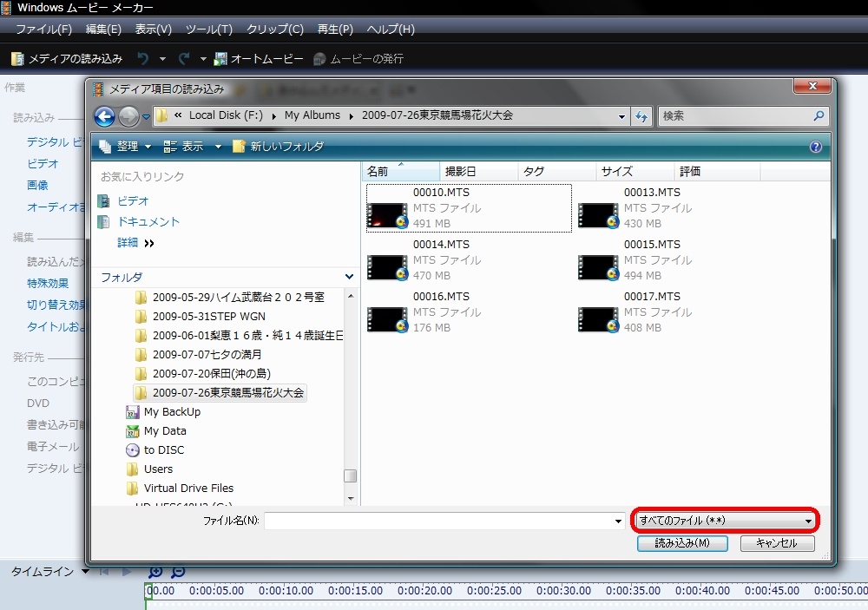
Task: Click timeline zoom in magnifier
Action: point(155,572)
